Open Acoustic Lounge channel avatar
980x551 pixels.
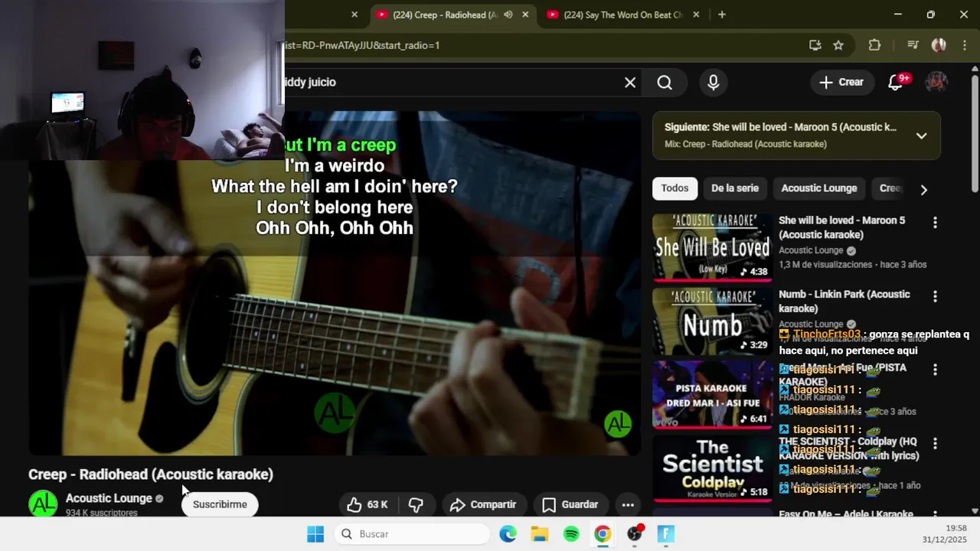[43, 504]
